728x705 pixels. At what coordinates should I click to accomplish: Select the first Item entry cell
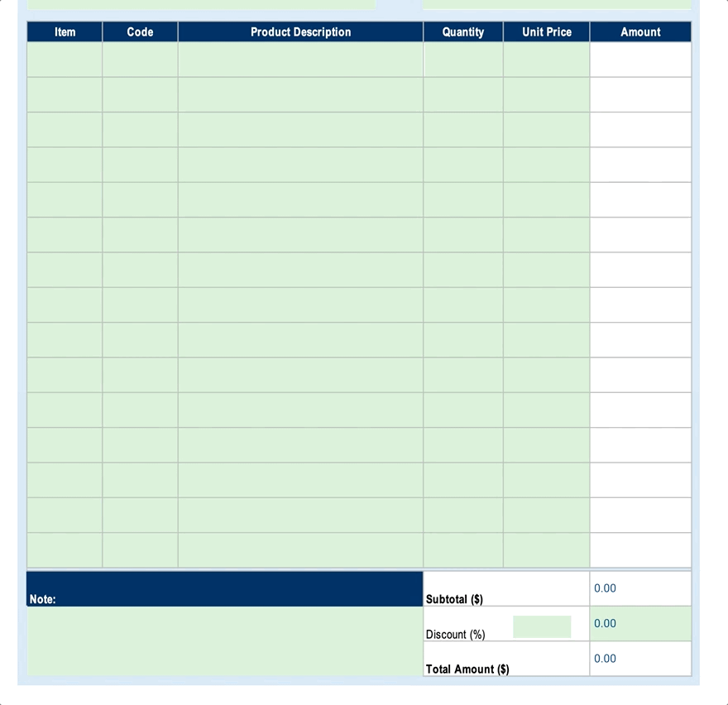click(x=64, y=58)
